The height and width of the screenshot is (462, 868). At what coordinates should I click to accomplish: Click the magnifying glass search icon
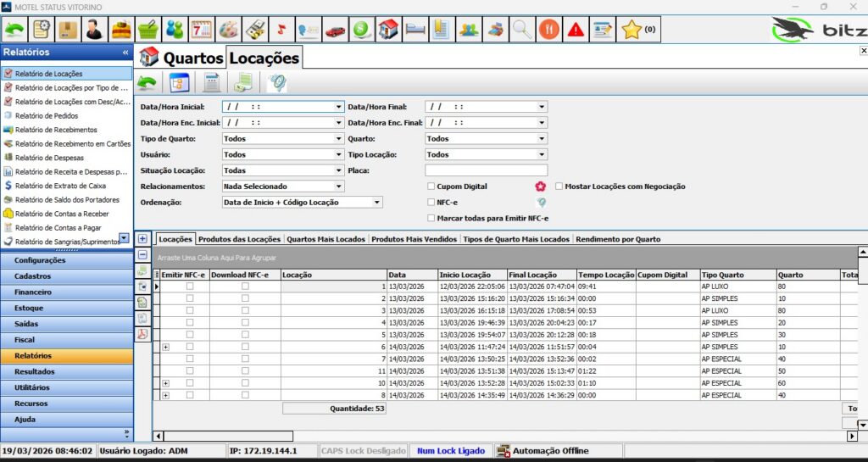tap(523, 30)
